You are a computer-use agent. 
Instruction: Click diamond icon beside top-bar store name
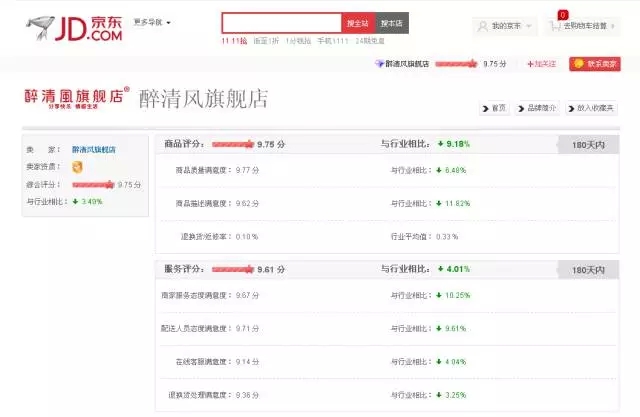[379, 64]
